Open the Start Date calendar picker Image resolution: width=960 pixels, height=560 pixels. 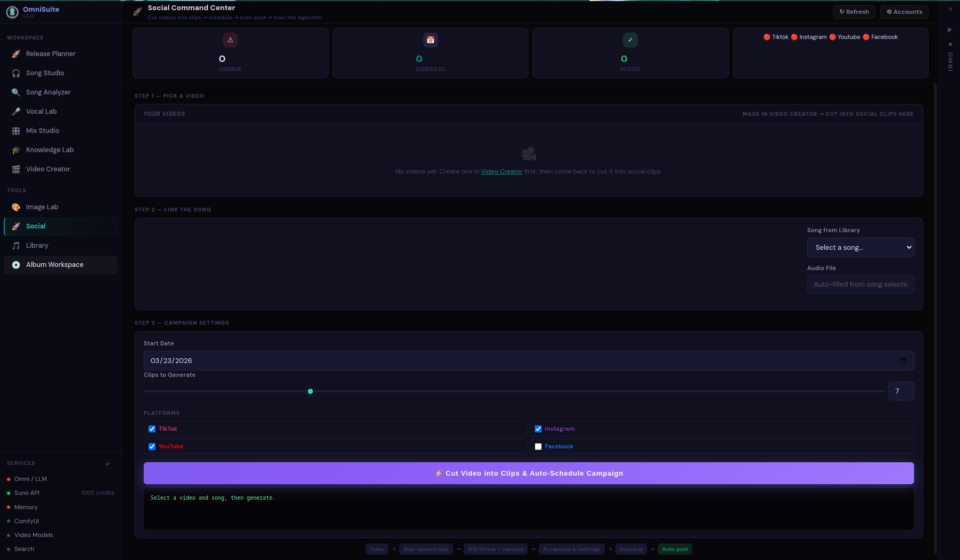point(904,360)
